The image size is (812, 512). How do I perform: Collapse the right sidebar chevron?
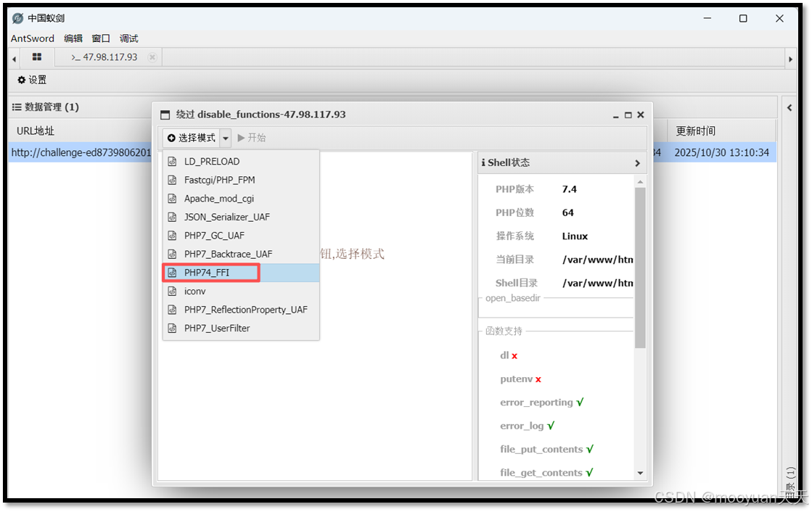[x=790, y=107]
